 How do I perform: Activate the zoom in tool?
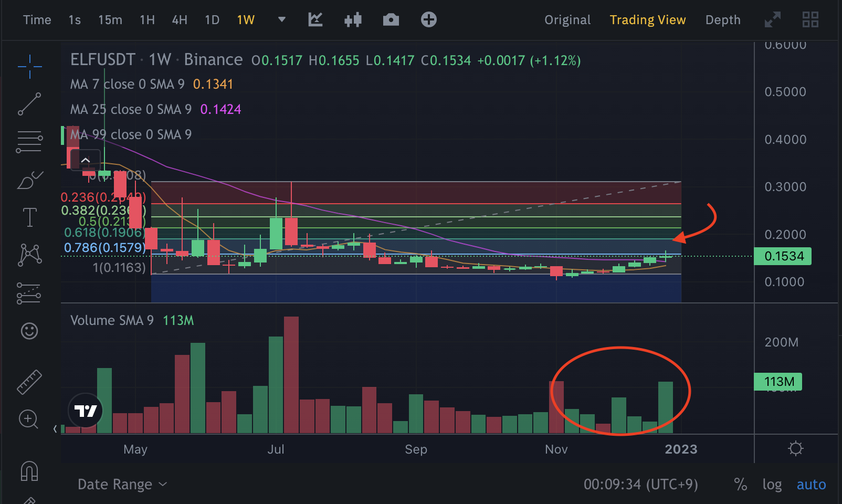coord(28,419)
